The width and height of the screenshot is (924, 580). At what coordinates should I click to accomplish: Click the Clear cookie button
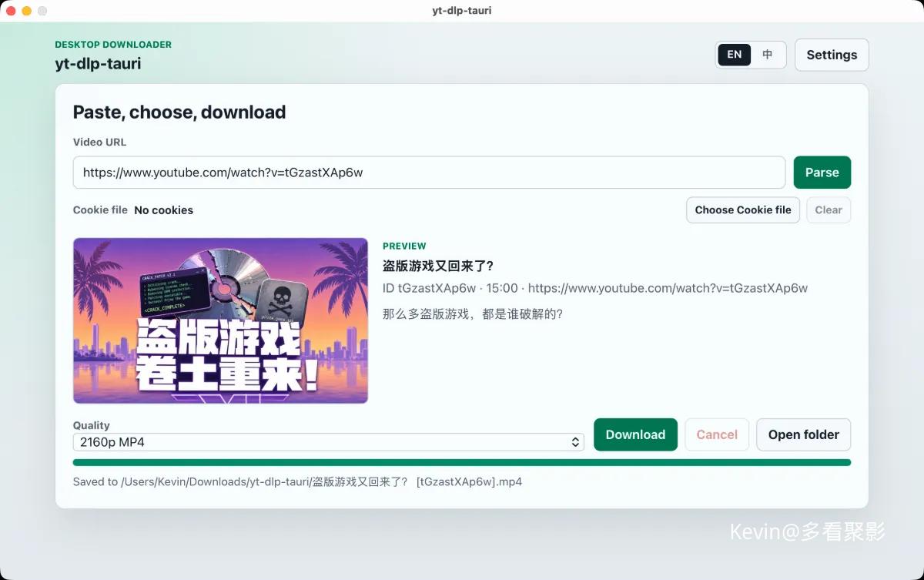pos(829,210)
